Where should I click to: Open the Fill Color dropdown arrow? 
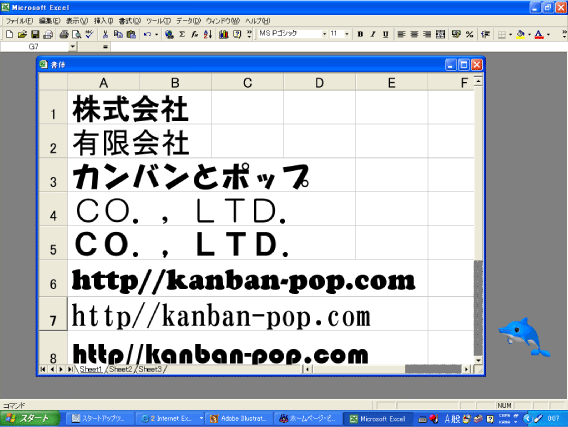[x=529, y=35]
